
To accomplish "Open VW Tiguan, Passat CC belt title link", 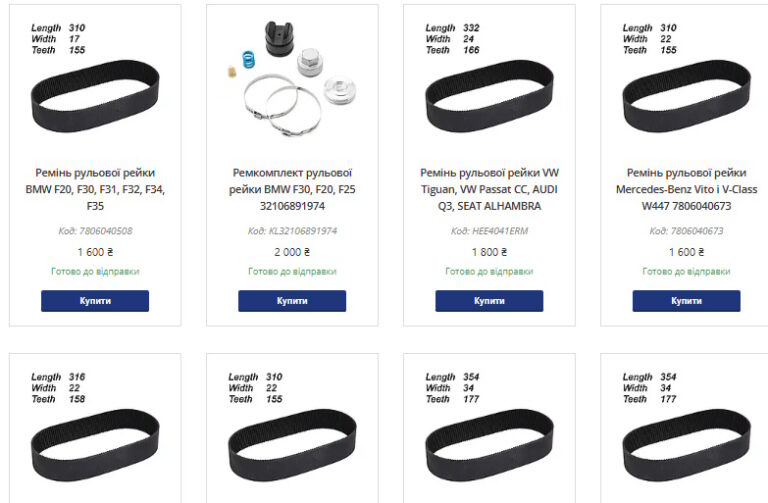I will (x=489, y=189).
